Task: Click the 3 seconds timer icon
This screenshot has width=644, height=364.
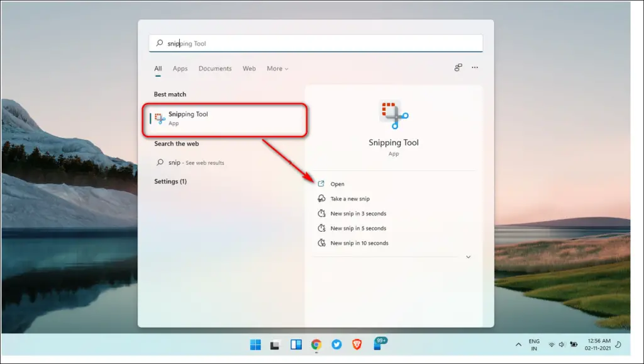Action: point(321,213)
